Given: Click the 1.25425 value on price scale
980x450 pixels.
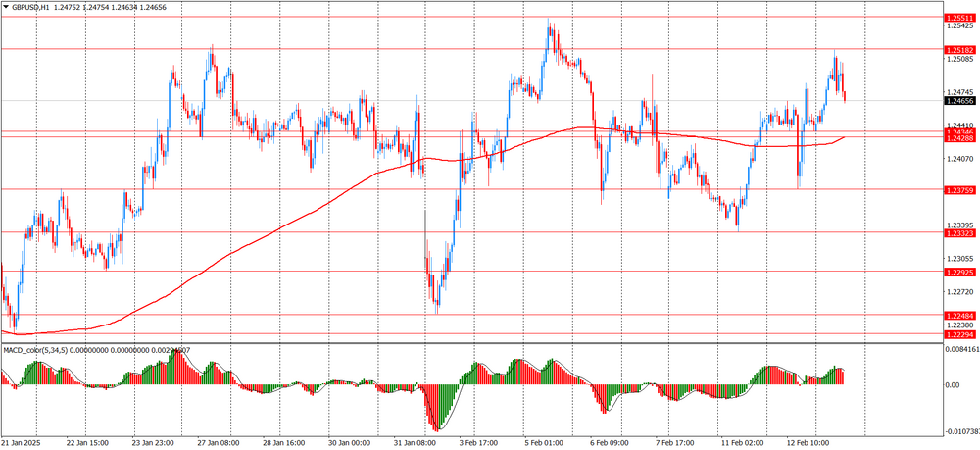Looking at the screenshot, I should (x=960, y=26).
